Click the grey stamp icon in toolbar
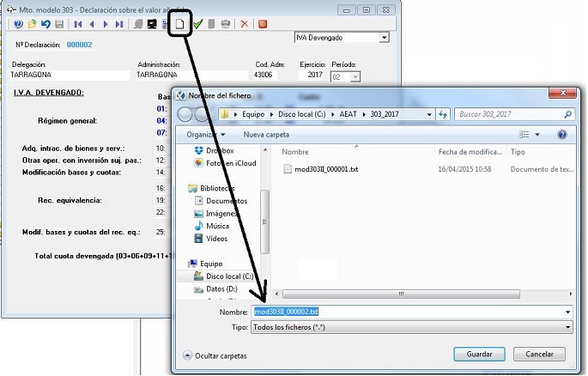The width and height of the screenshot is (588, 376). pos(138,24)
